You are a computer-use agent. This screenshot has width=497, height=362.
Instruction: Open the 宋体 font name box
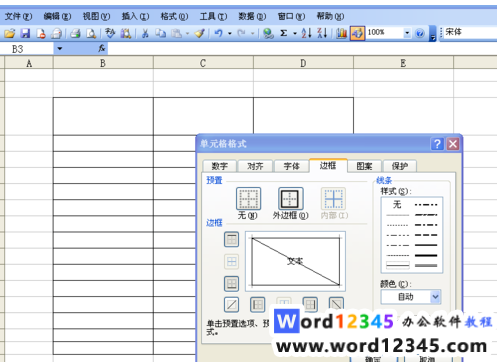(x=470, y=32)
